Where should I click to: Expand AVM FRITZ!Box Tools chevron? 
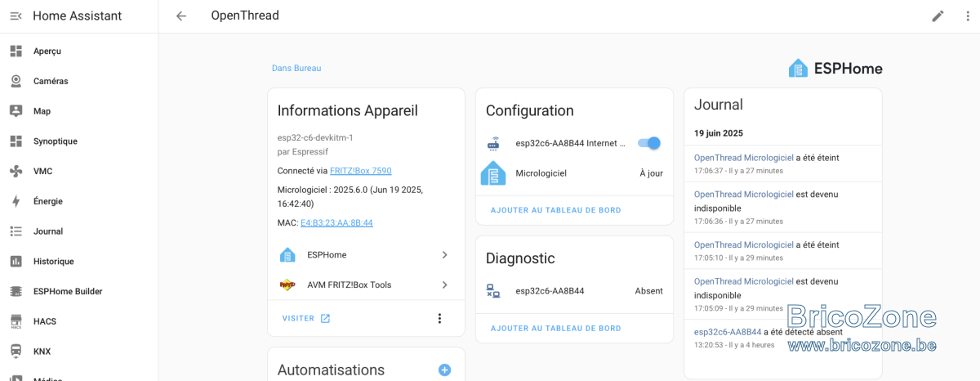pyautogui.click(x=444, y=285)
